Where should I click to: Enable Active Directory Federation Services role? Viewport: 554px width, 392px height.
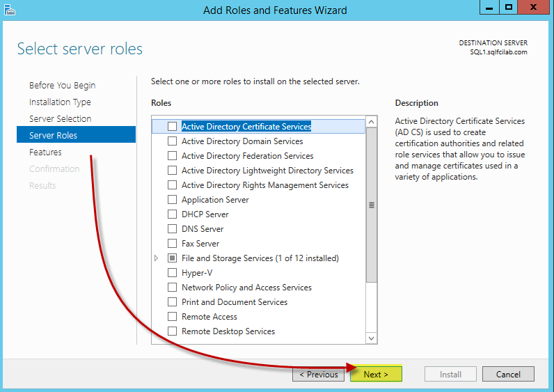[x=172, y=156]
